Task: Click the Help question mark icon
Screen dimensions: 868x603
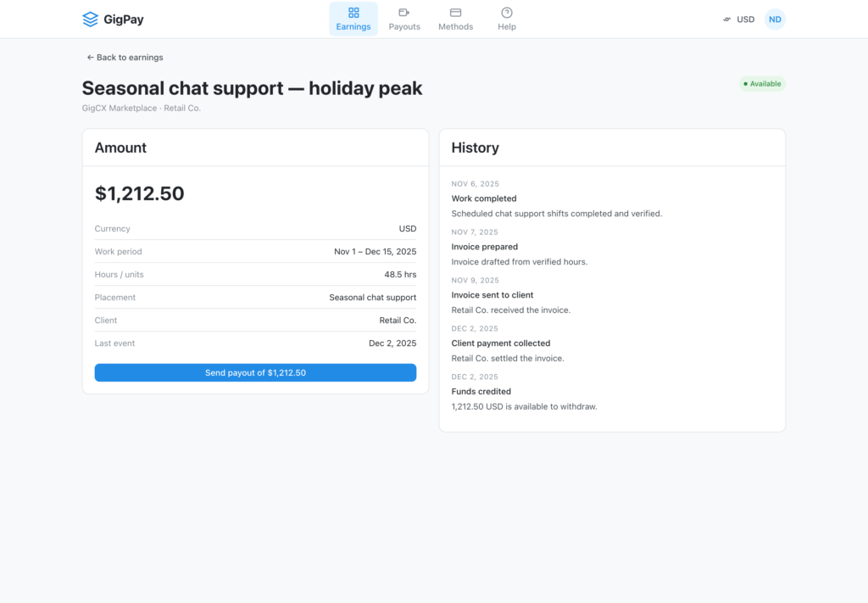Action: [507, 12]
